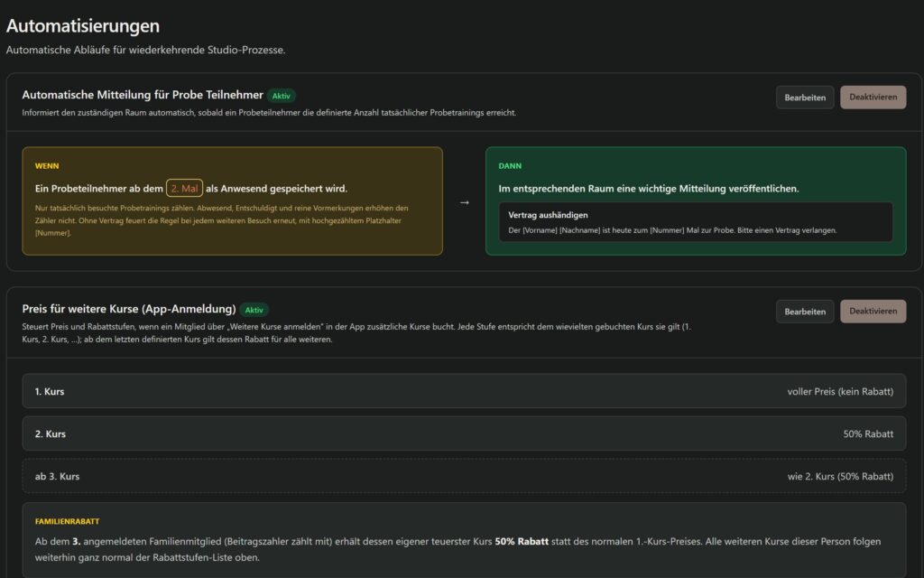The width and height of the screenshot is (924, 578).
Task: Click the 'Preis für weitere Kurse (App-Anmeldung)' title
Action: pyautogui.click(x=129, y=309)
